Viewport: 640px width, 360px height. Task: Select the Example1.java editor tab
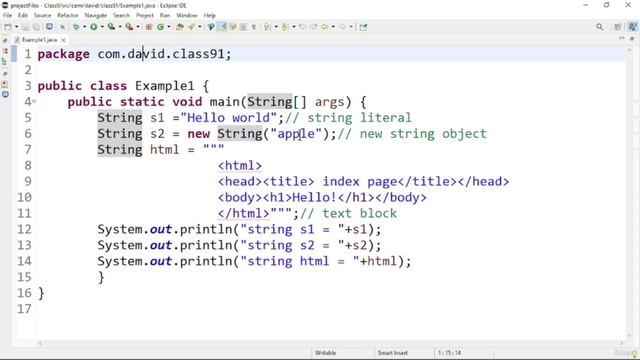(39, 40)
